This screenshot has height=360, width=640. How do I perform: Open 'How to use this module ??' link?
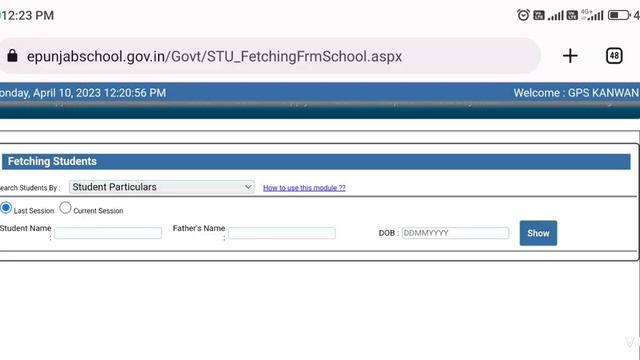[304, 188]
